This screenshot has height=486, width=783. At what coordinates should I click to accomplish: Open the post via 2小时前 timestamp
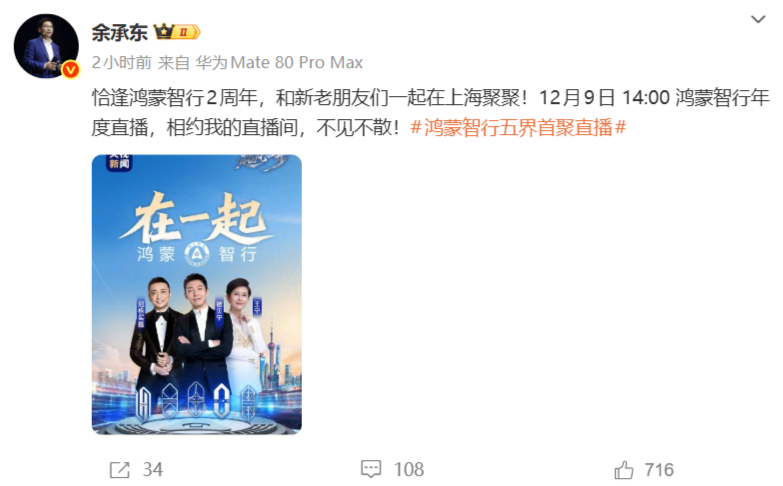(121, 62)
